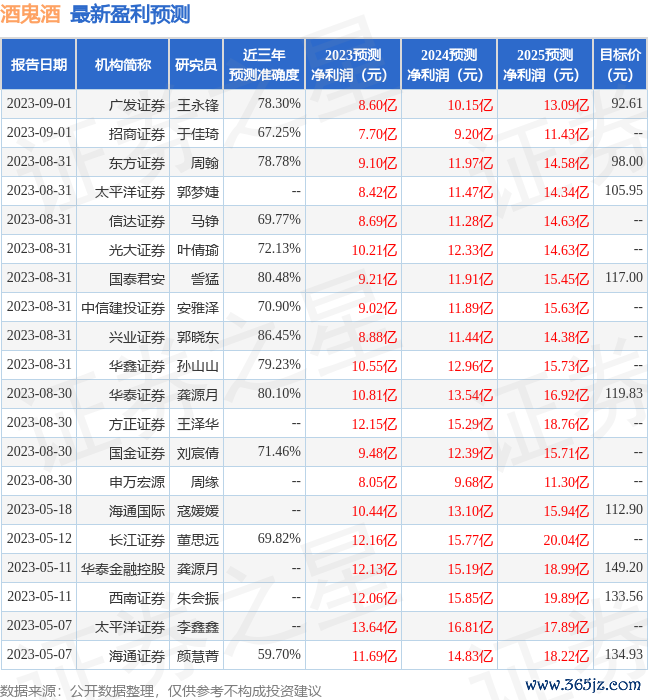Viewport: 648px width, 700px height.
Task: Select the 2024预测净利润 column header
Action: 449,65
